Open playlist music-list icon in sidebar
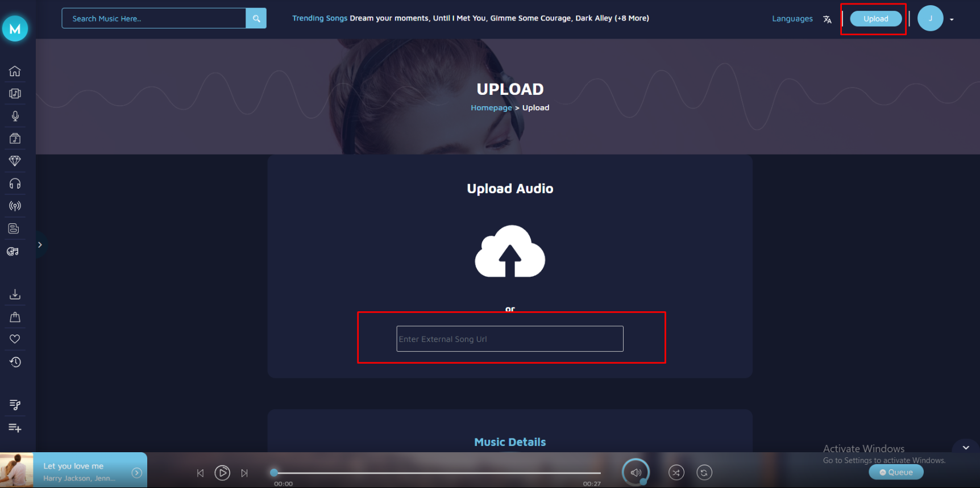The height and width of the screenshot is (488, 980). [15, 404]
